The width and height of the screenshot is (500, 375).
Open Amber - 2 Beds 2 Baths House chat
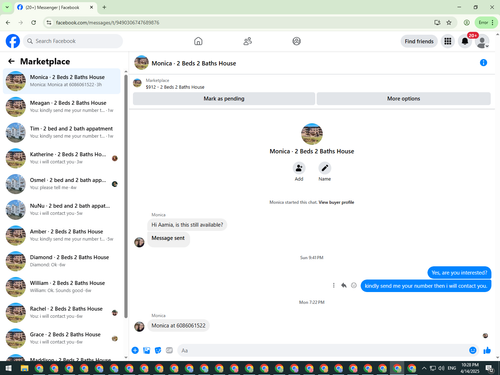coord(62,235)
